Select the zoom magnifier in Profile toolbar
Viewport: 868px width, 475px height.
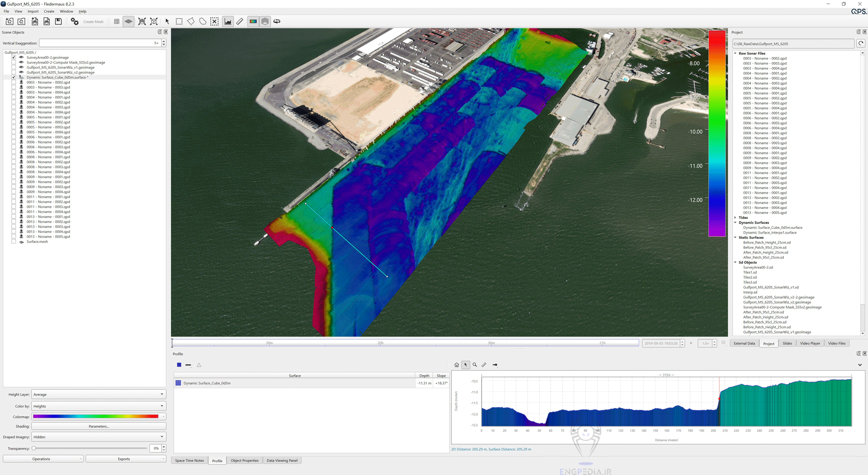(475, 365)
